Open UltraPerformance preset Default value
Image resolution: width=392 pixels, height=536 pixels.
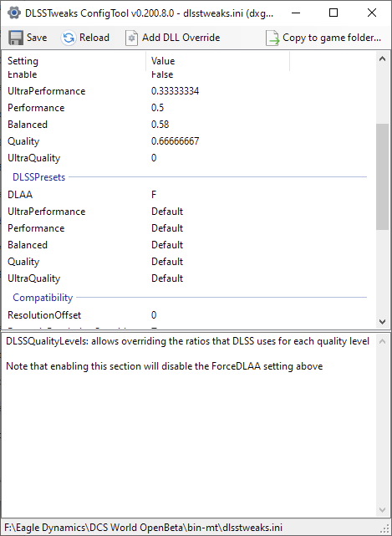pyautogui.click(x=167, y=212)
